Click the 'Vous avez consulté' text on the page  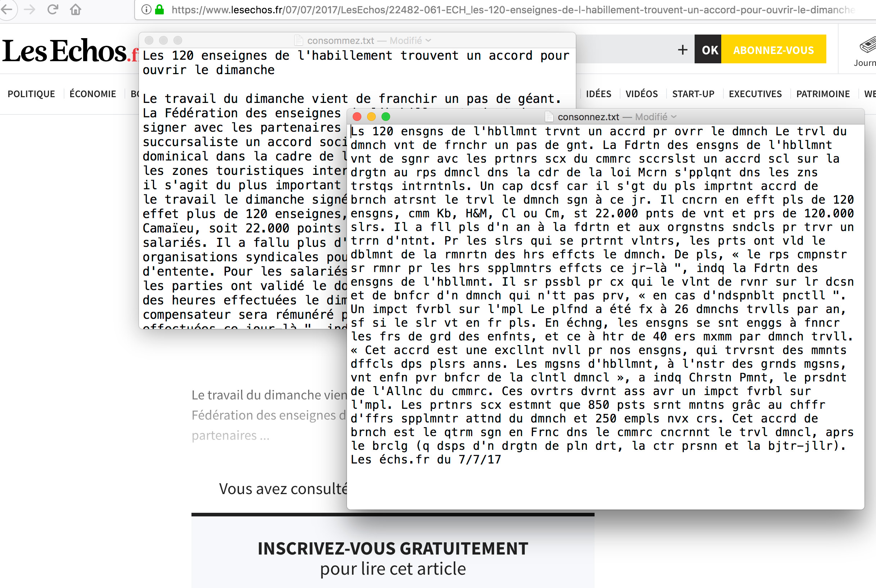(283, 489)
